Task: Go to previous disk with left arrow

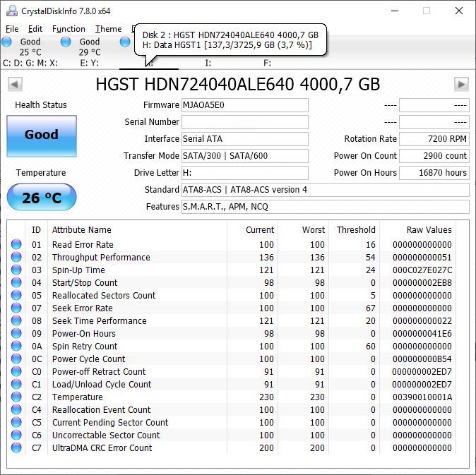Action: tap(15, 84)
